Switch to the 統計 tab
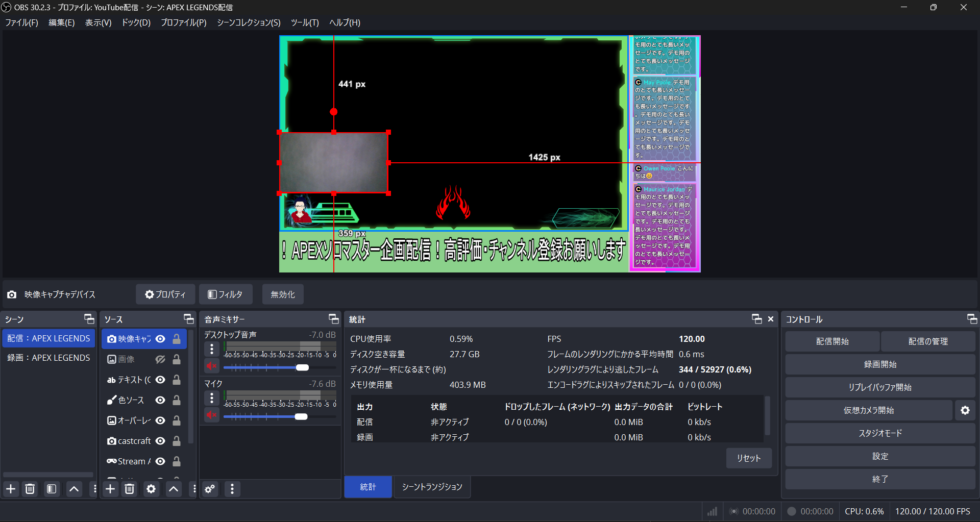 [368, 487]
